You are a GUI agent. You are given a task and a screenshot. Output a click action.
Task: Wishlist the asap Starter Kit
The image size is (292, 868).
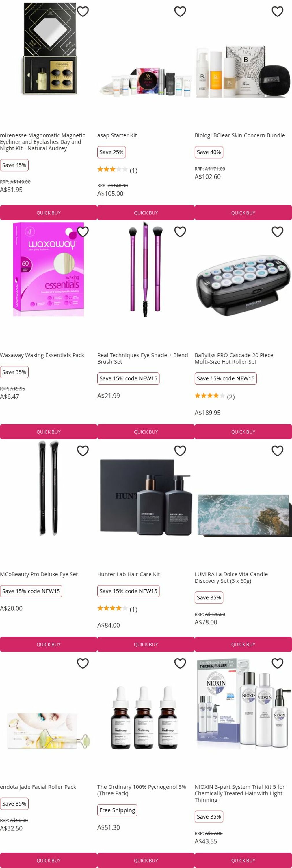pos(180,12)
